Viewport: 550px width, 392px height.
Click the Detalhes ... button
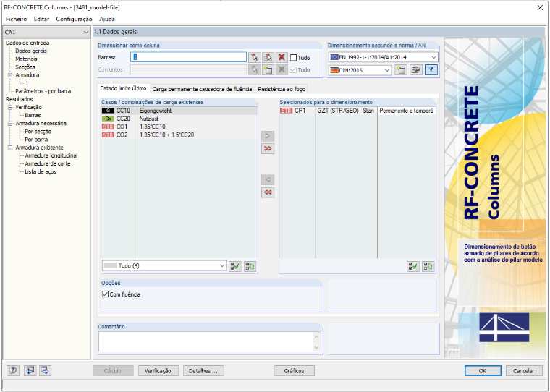(203, 370)
